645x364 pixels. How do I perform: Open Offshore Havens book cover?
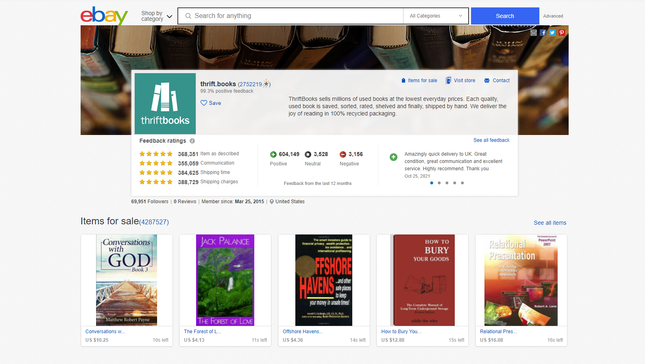324,280
